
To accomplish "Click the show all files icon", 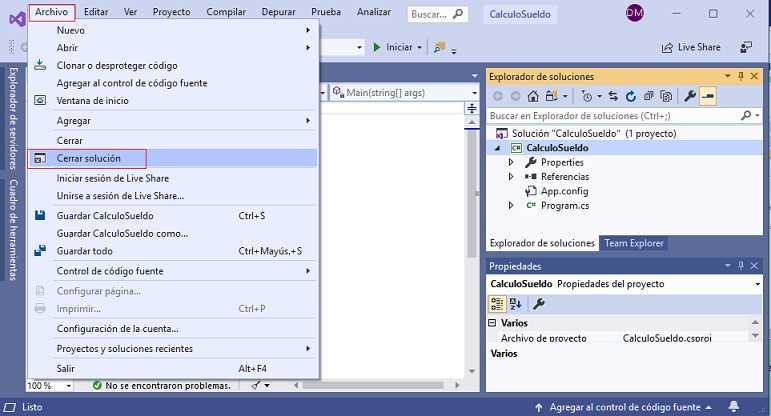I will 666,96.
